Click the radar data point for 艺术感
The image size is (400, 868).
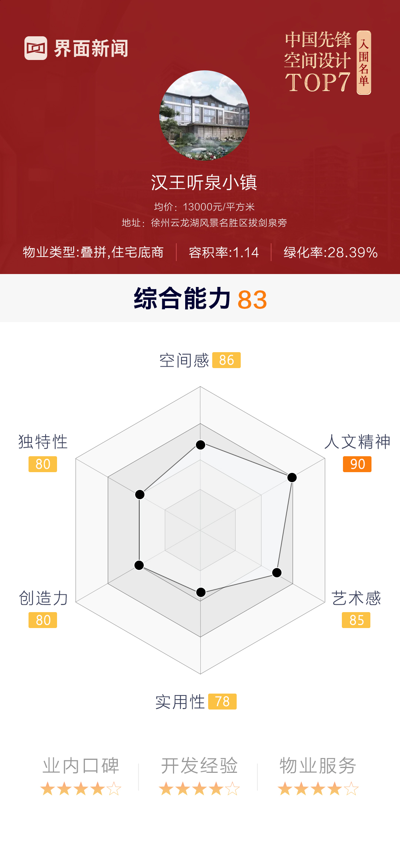point(277,572)
